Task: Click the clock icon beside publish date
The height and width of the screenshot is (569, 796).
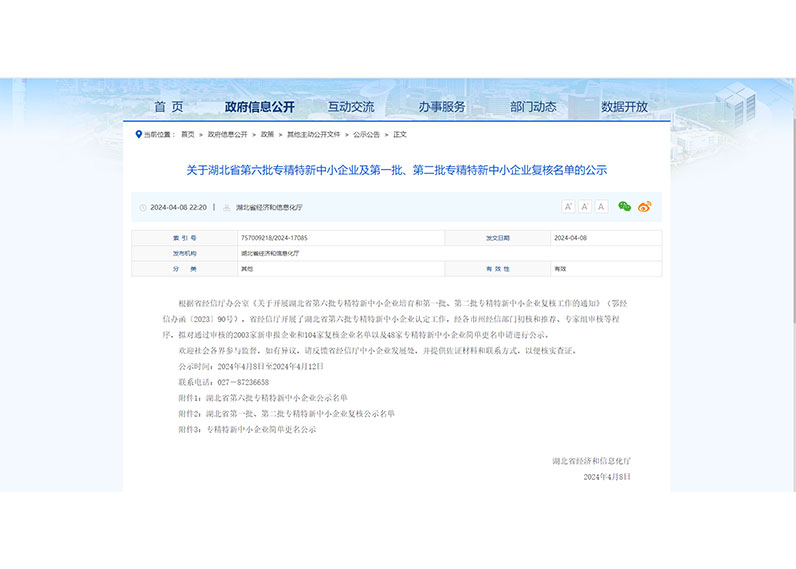Action: 143,207
